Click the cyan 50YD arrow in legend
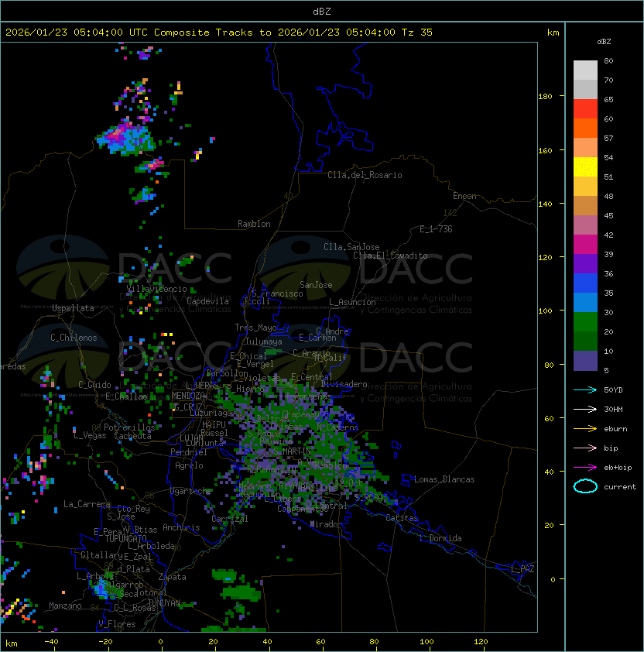 (585, 390)
